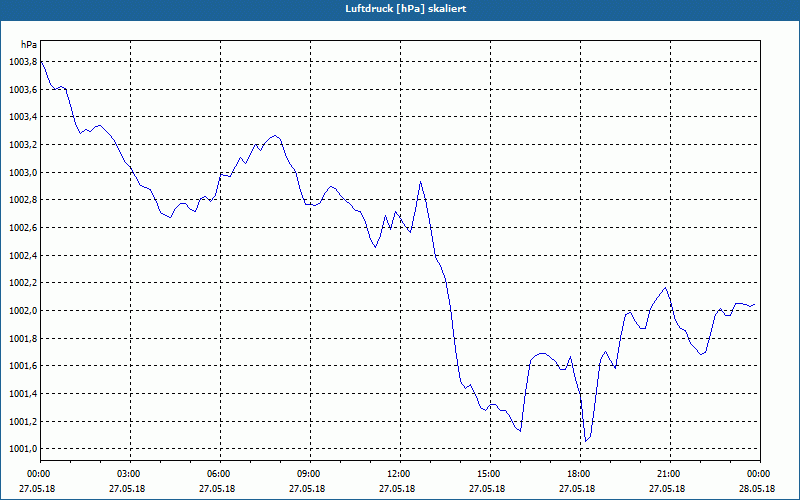Select the 1003,6 y-axis value
Image resolution: width=800 pixels, height=500 pixels.
tap(23, 90)
